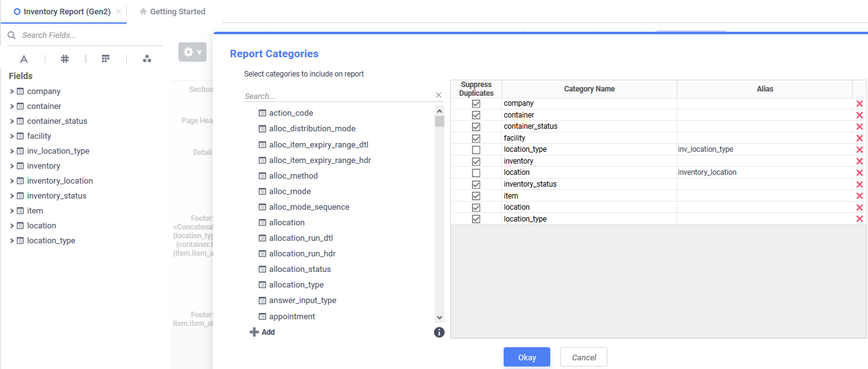
Task: Select the Inventory Report (Gen2) tab
Action: coord(67,11)
